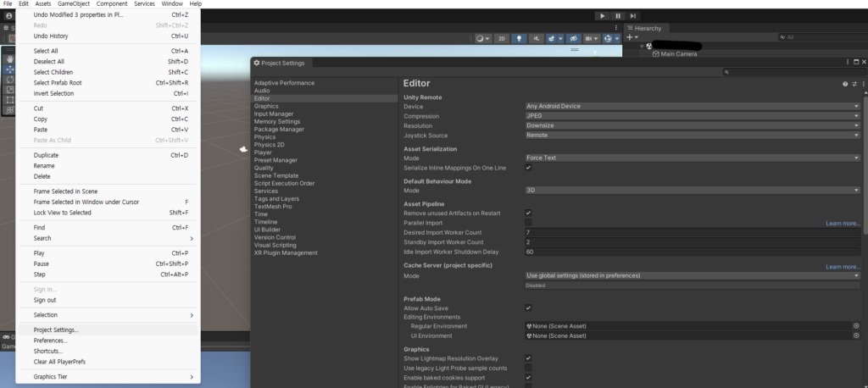868x388 pixels.
Task: Open Cache Server Mode dropdown
Action: [693, 275]
